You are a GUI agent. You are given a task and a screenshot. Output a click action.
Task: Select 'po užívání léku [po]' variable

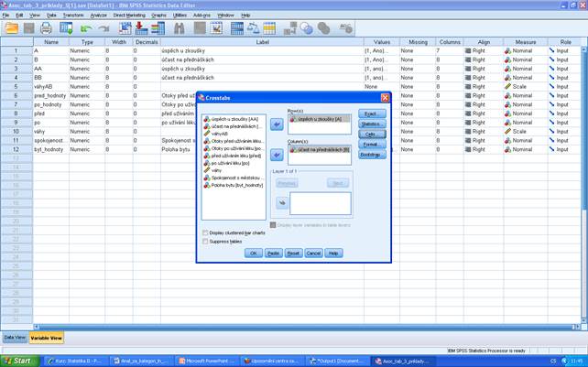(234, 163)
